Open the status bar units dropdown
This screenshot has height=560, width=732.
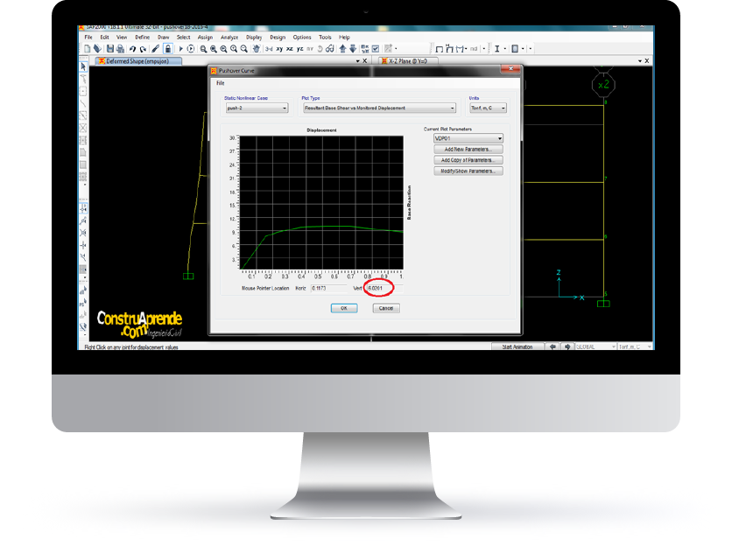[x=635, y=346]
